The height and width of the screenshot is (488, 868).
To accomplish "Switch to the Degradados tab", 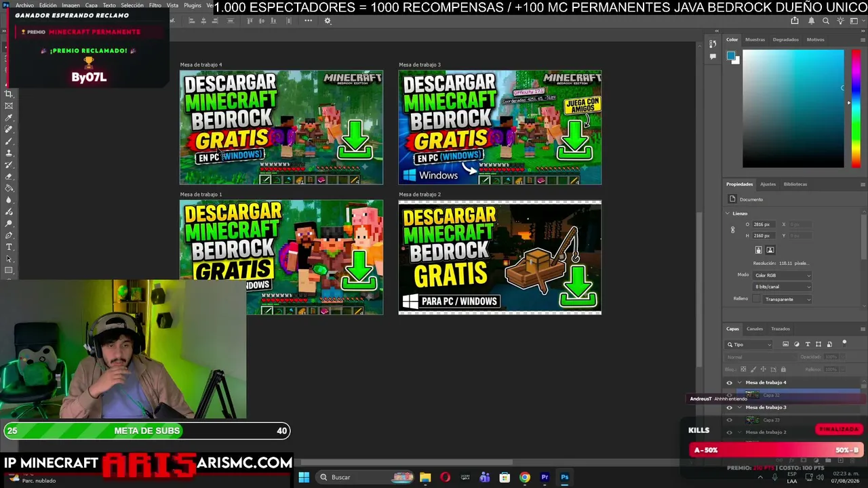I will click(786, 39).
